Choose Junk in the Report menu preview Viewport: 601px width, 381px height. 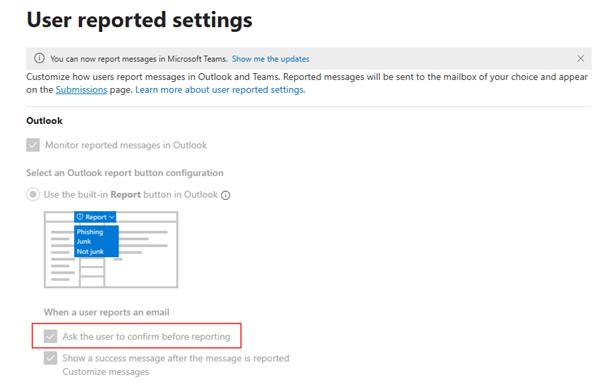(x=84, y=241)
